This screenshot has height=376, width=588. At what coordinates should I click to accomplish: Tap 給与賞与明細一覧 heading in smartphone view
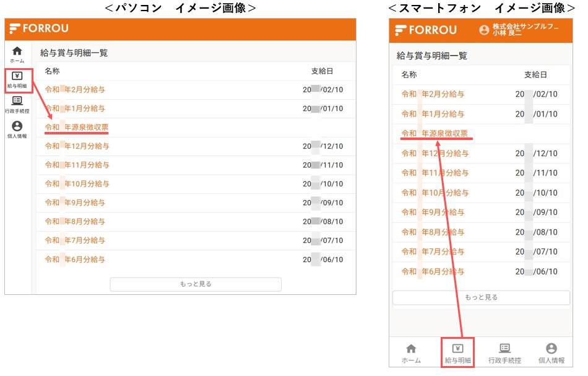431,56
